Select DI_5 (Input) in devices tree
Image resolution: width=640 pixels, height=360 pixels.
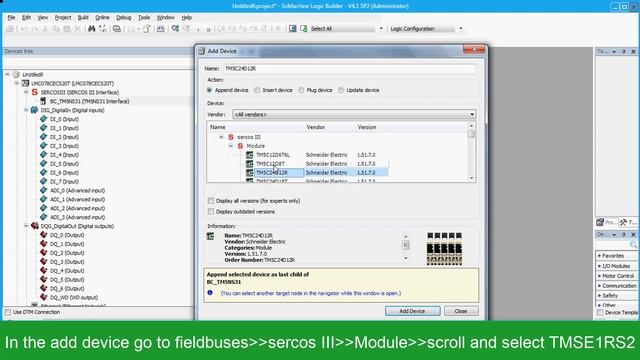pos(64,164)
